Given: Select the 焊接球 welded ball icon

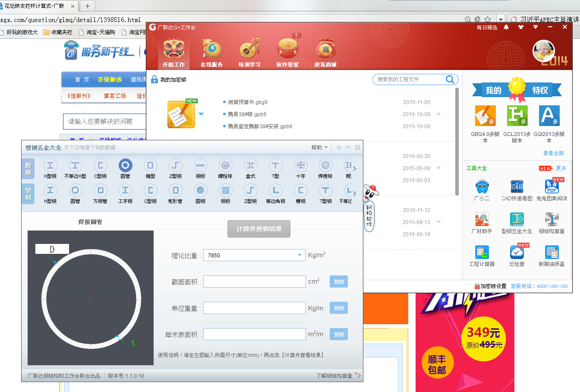Looking at the screenshot, I should (325, 165).
